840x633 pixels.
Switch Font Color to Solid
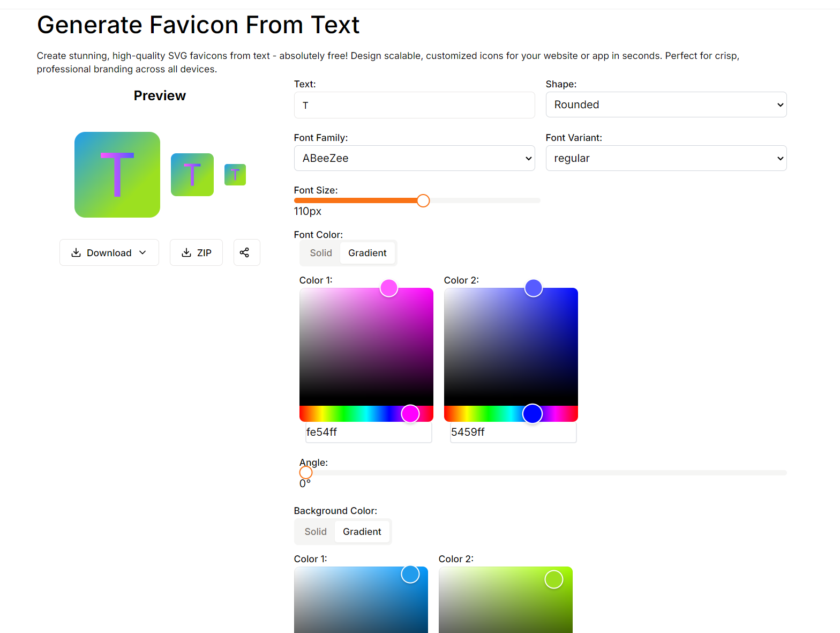321,253
